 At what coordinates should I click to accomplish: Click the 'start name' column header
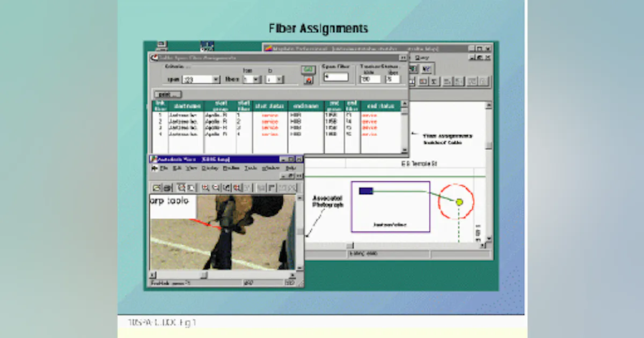(186, 106)
